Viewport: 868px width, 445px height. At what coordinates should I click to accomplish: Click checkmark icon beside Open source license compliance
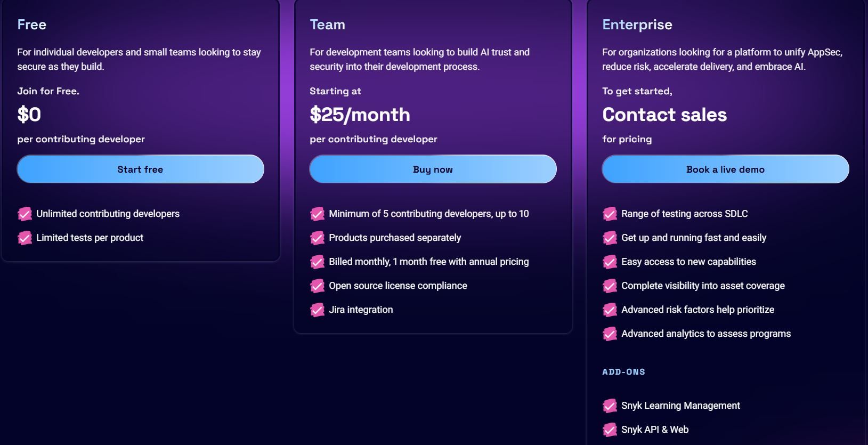click(x=317, y=286)
